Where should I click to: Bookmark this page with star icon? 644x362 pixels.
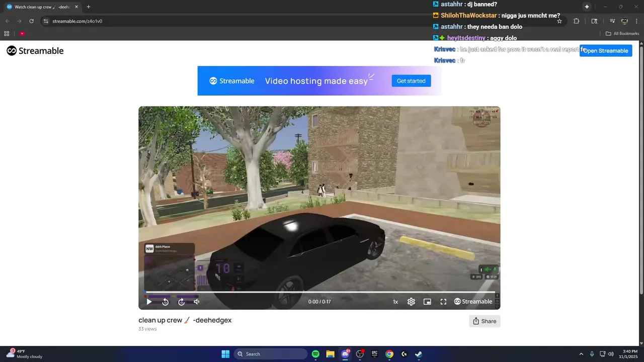559,21
